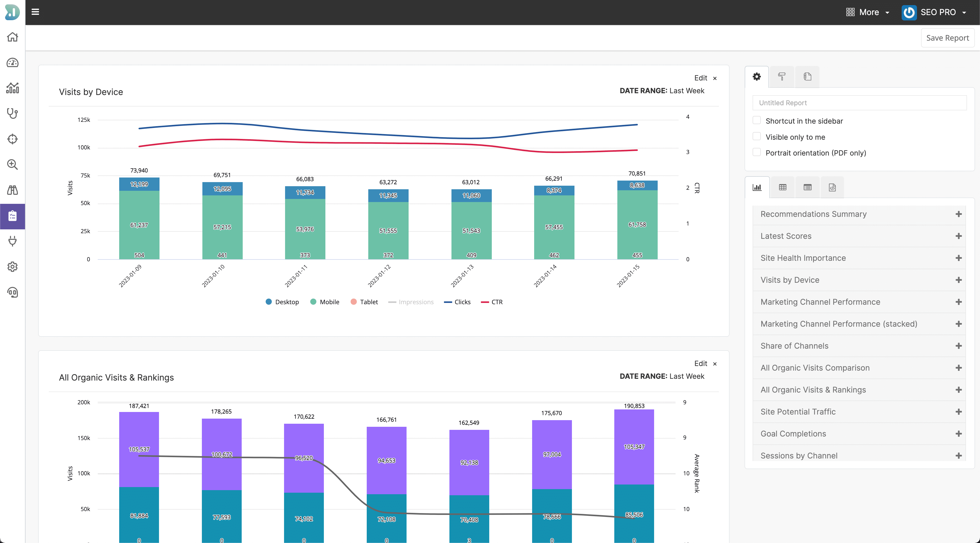Show Impressions series in the legend
This screenshot has width=980, height=543.
[x=411, y=302]
